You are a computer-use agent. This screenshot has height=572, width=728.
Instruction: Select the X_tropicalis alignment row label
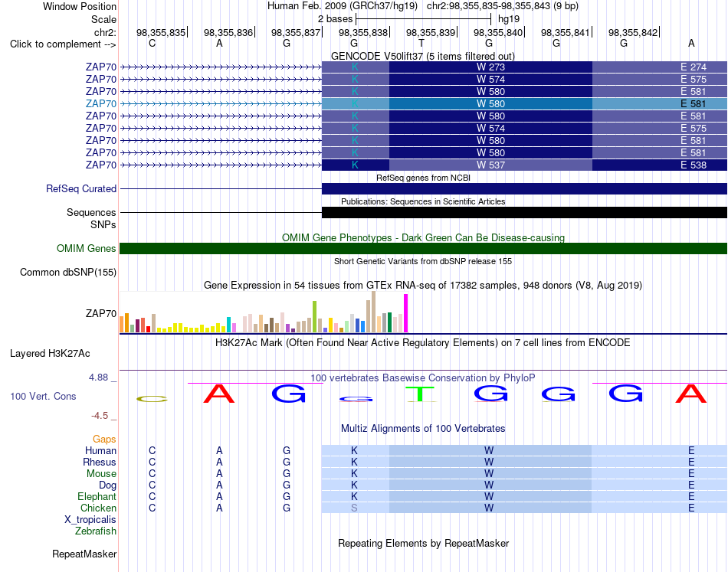click(90, 520)
